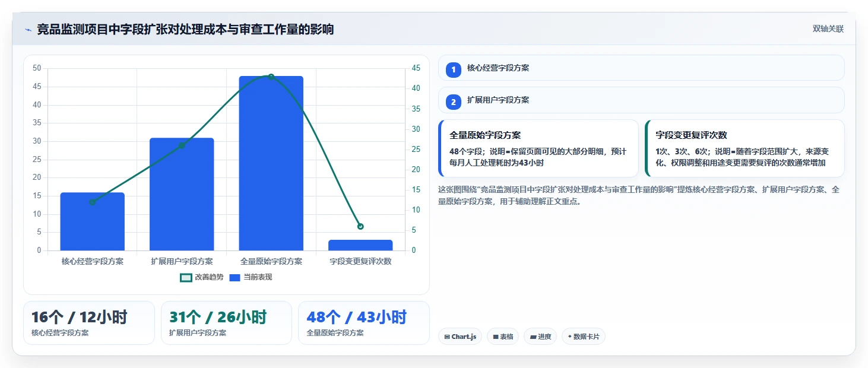Click the 全量原始字段方案 detail card
Viewport: 868px width, 368px height.
[538, 148]
